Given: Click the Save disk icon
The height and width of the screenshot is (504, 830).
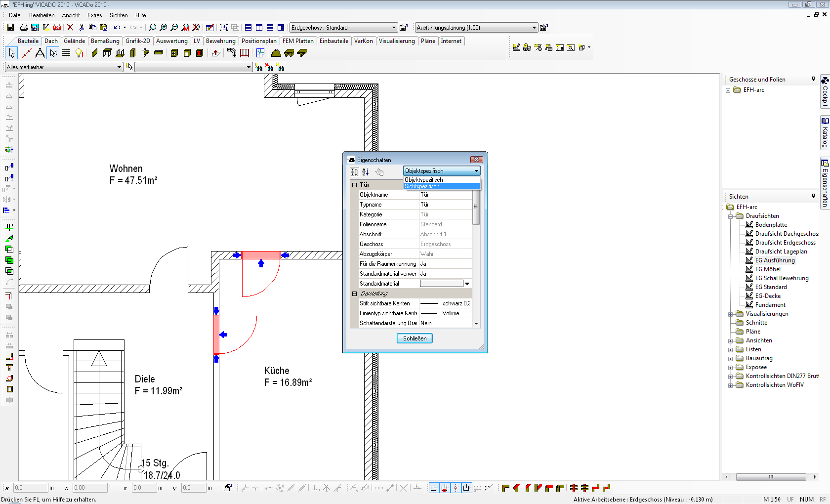Looking at the screenshot, I should click(x=10, y=27).
